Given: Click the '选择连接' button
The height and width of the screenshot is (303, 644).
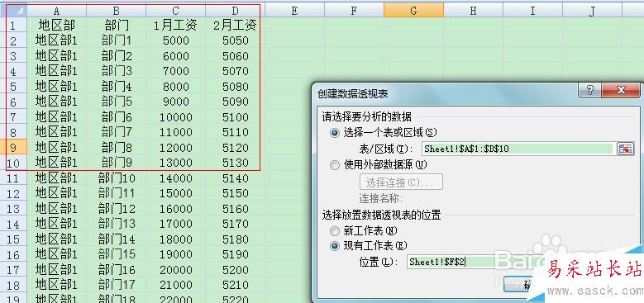Looking at the screenshot, I should [401, 182].
